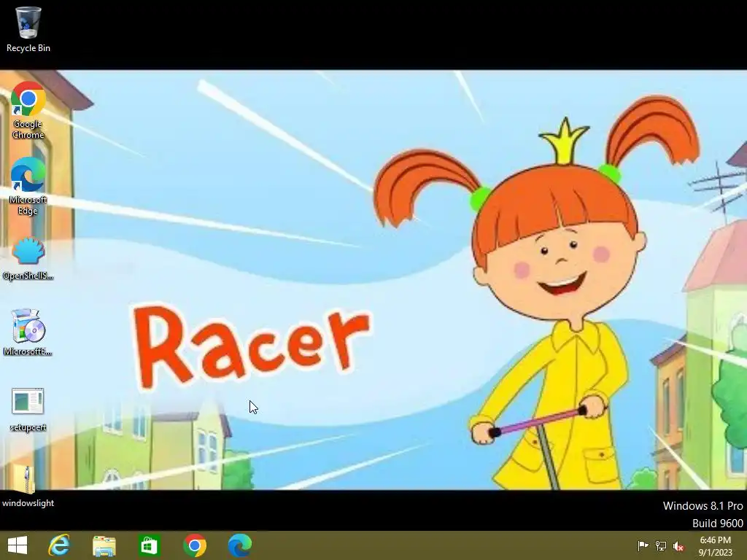Select the OpenShellSetup desktop icon
747x560 pixels.
(x=28, y=259)
